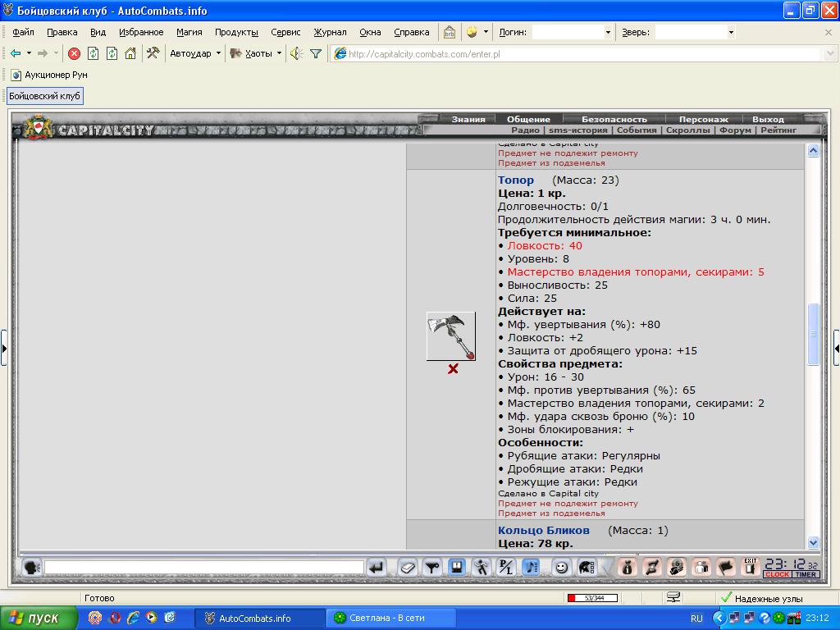Screen dimensions: 840x630
Task: Click the enter arrow send button in chat bar
Action: click(377, 567)
